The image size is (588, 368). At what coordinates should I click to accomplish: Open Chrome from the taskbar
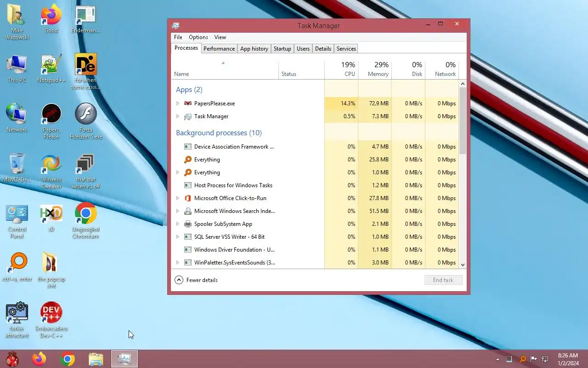click(x=68, y=359)
